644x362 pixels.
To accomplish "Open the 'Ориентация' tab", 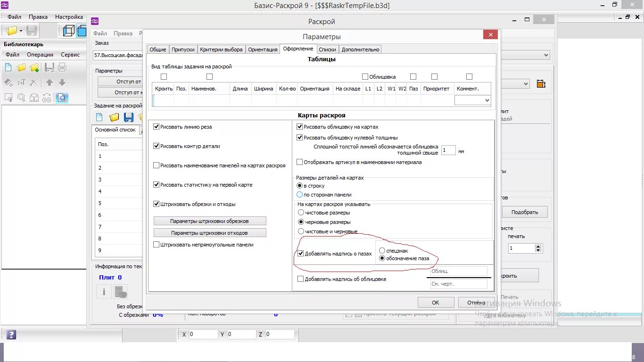I will click(263, 49).
